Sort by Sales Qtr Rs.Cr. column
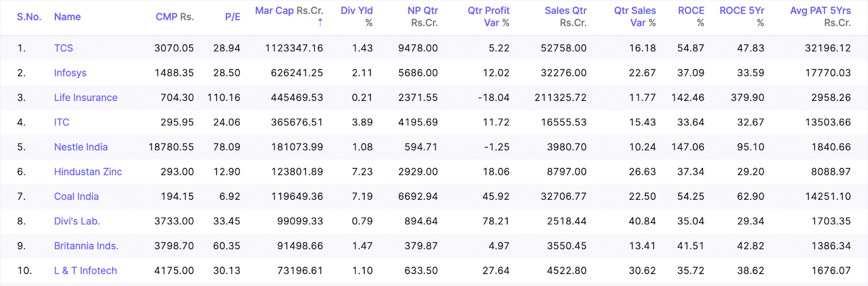Viewport: 868px width, 286px height. click(565, 16)
